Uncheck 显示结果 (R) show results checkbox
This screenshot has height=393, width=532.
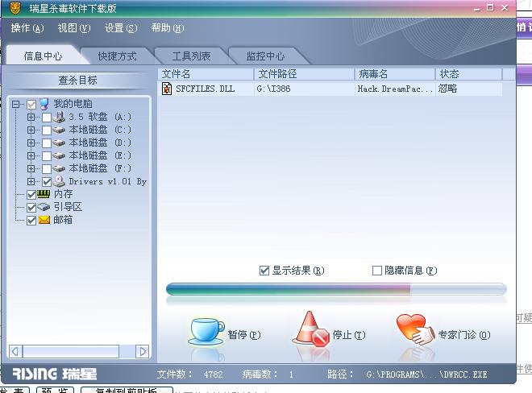coord(264,271)
